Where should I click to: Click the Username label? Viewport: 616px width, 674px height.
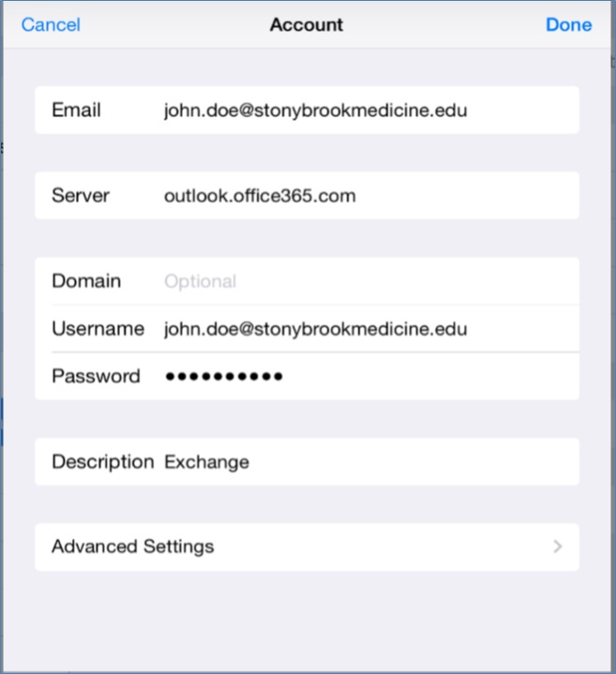click(x=98, y=329)
